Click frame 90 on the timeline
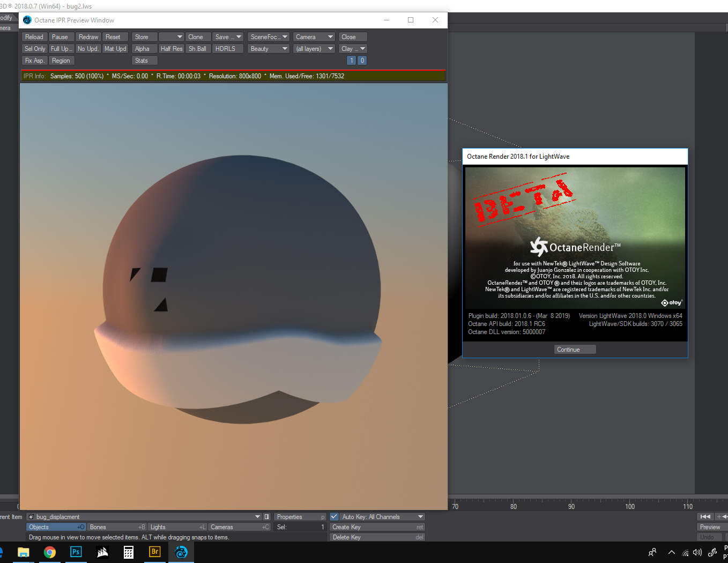The width and height of the screenshot is (728, 563). click(571, 506)
